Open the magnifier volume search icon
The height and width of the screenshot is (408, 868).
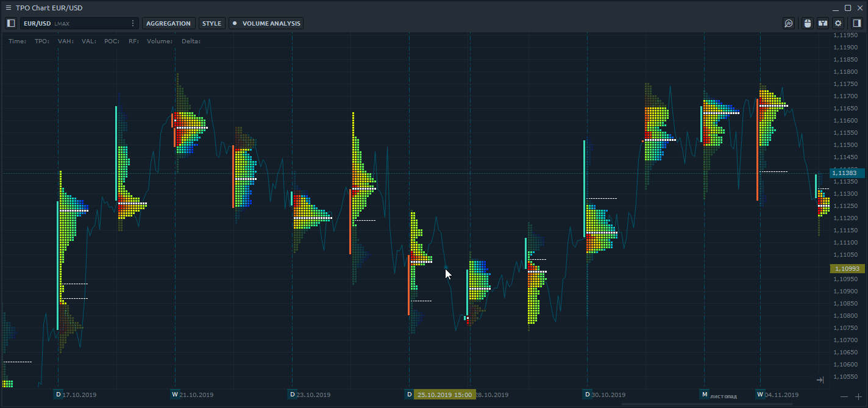pyautogui.click(x=789, y=23)
